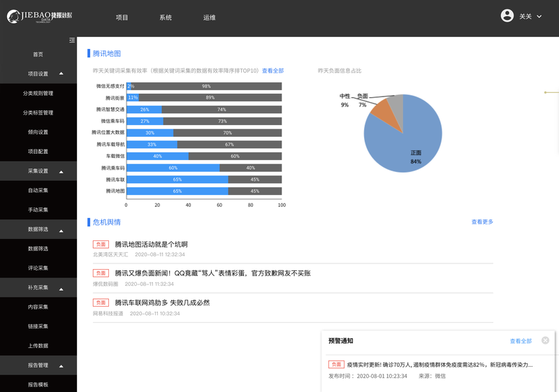559x392 pixels.
Task: Open the 系统 top menu
Action: pyautogui.click(x=166, y=17)
